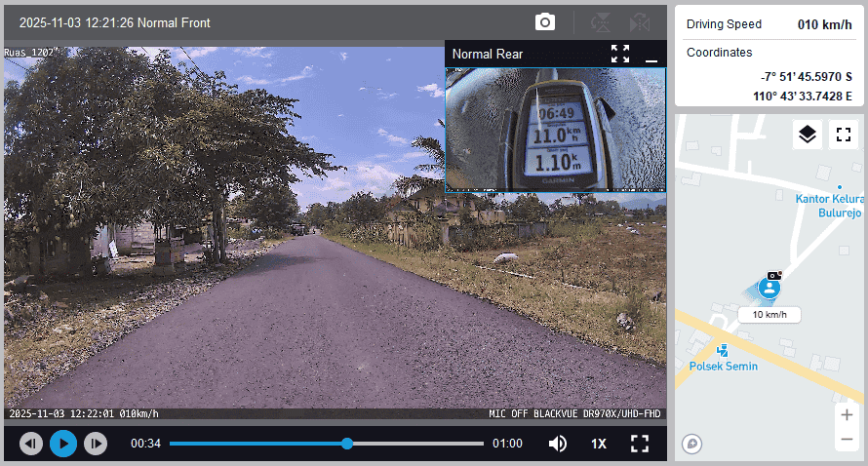This screenshot has height=466, width=868.
Task: Take a snapshot with the camera icon
Action: click(545, 22)
